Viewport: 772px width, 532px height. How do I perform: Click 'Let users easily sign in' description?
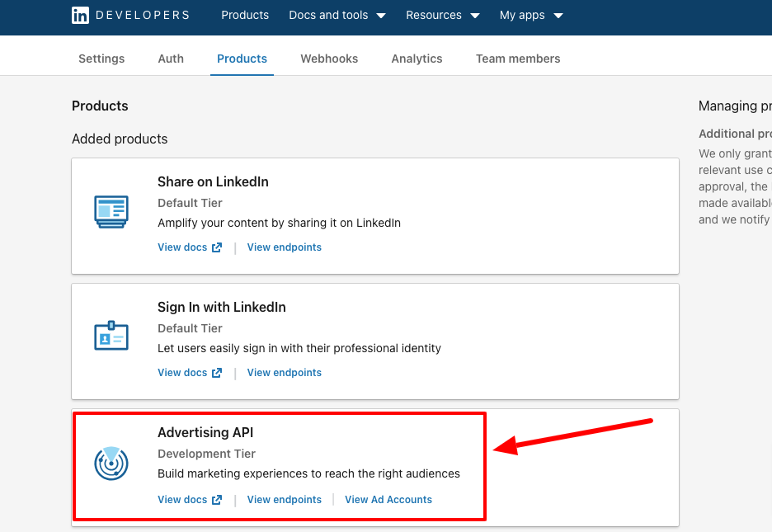click(x=299, y=348)
